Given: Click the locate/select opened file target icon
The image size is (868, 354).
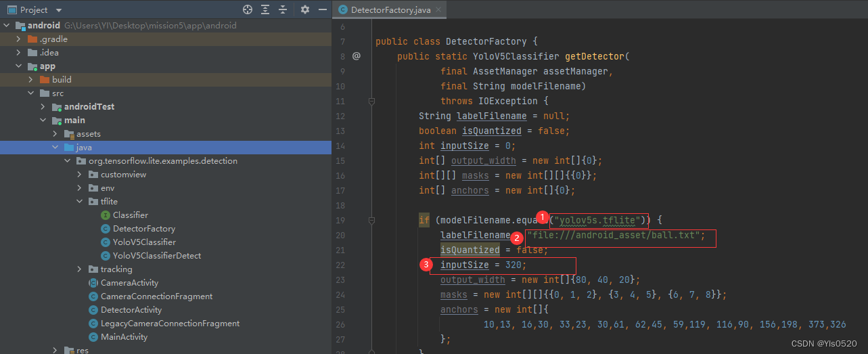Looking at the screenshot, I should (x=248, y=9).
